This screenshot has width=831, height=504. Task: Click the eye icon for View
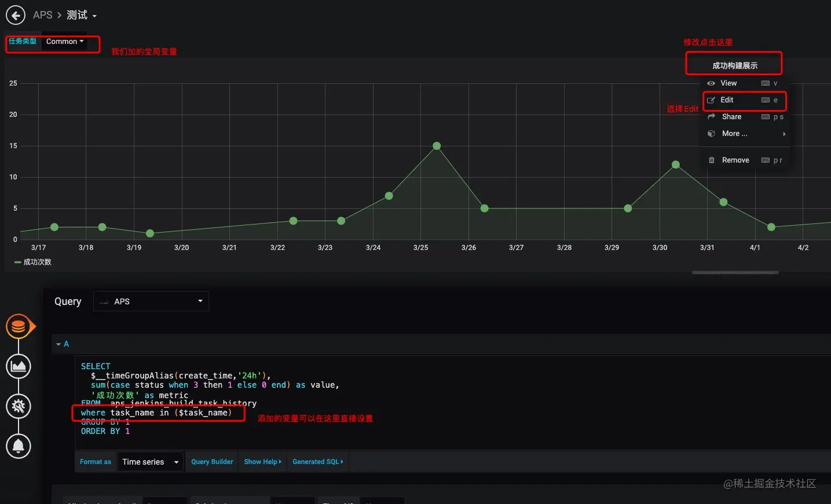click(x=711, y=83)
